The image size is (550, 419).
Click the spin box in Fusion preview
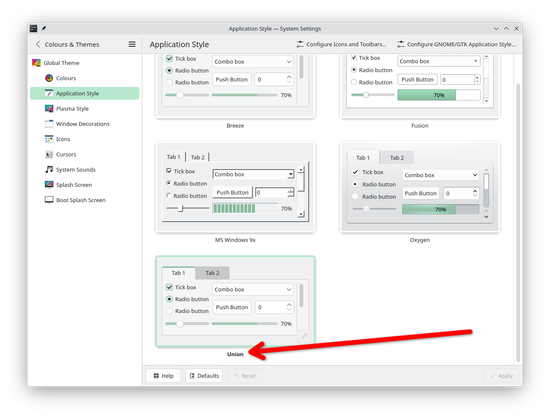click(460, 80)
